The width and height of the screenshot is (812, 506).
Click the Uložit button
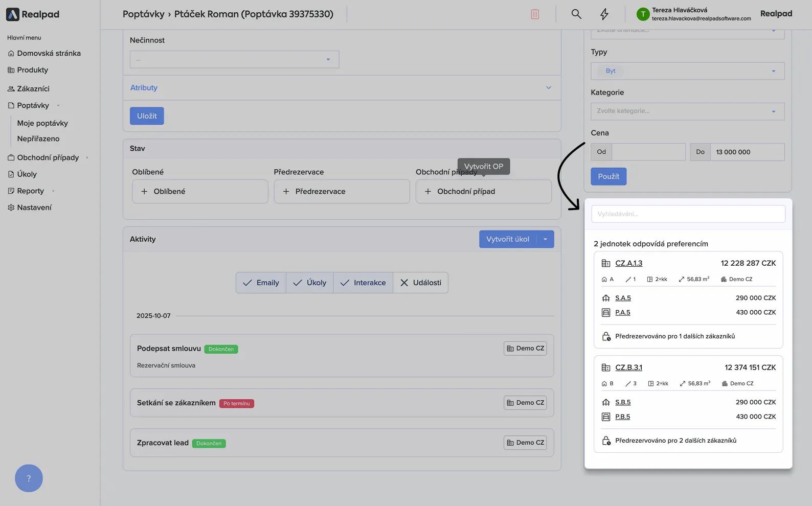tap(147, 116)
